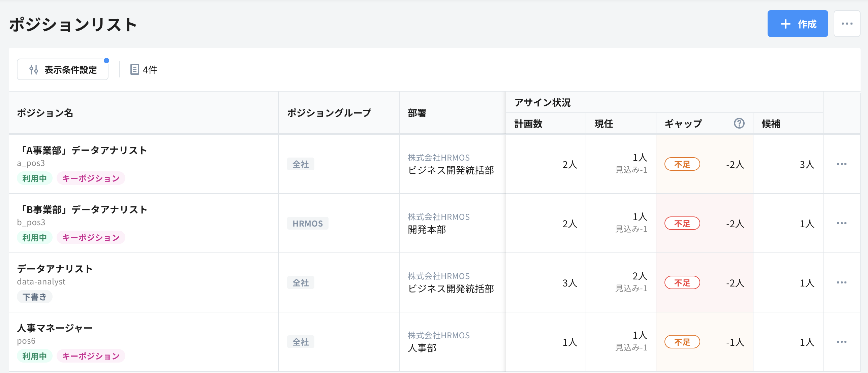The height and width of the screenshot is (373, 868).
Task: Open the ellipsis menu at the top right
Action: [847, 24]
